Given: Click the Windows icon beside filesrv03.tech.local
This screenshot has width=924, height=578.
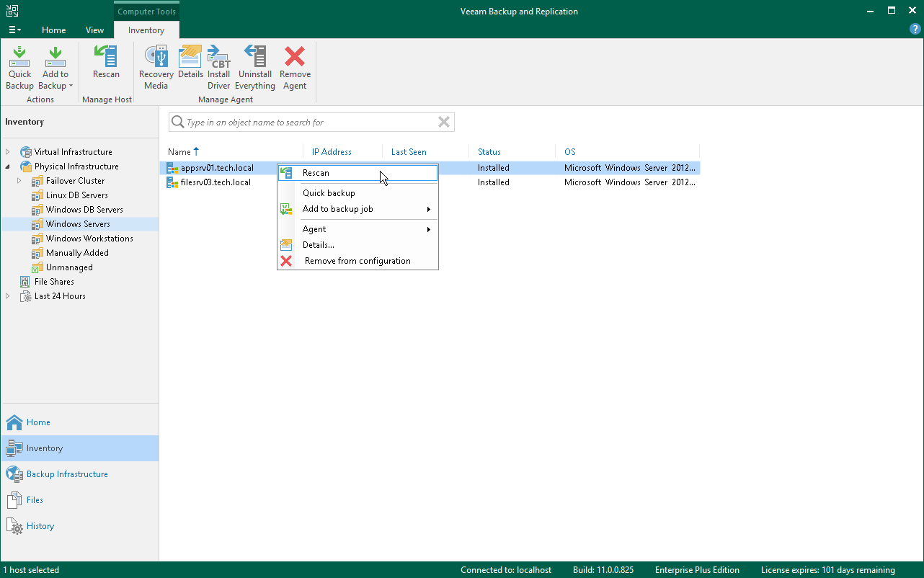Looking at the screenshot, I should (x=172, y=182).
